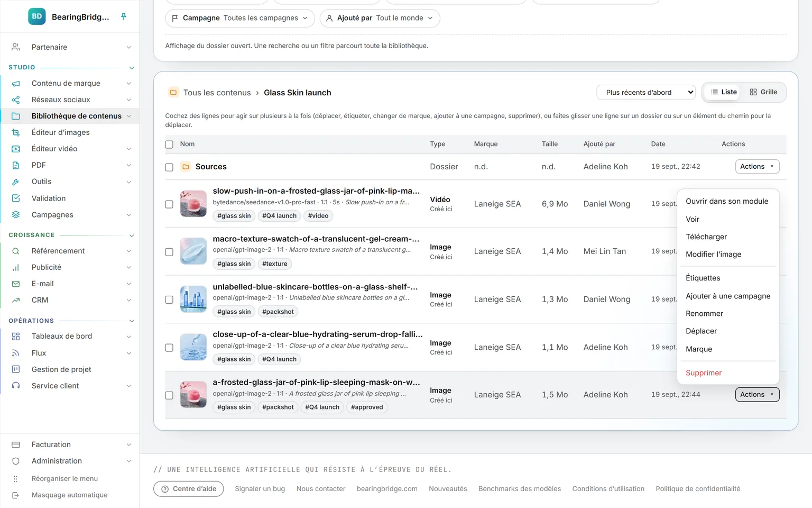This screenshot has width=812, height=508.
Task: Click the Outils wrench icon
Action: 16,182
